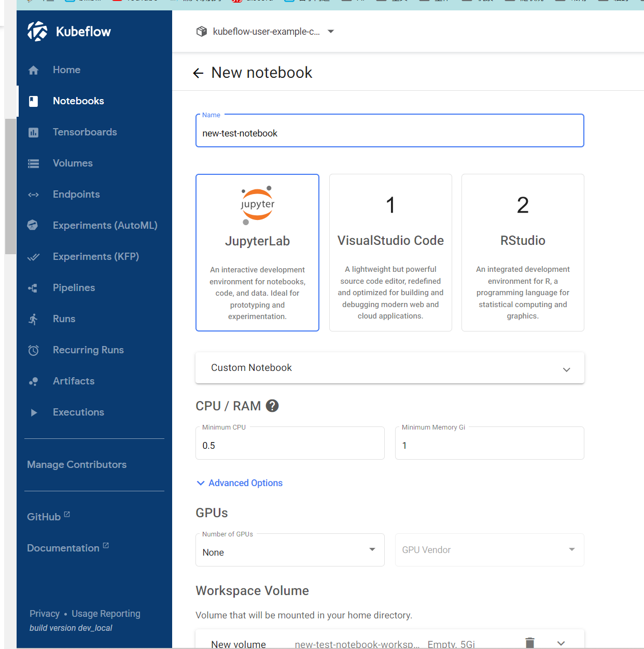Viewport: 644px width, 649px height.
Task: Go to Tensorboards page
Action: click(x=94, y=132)
